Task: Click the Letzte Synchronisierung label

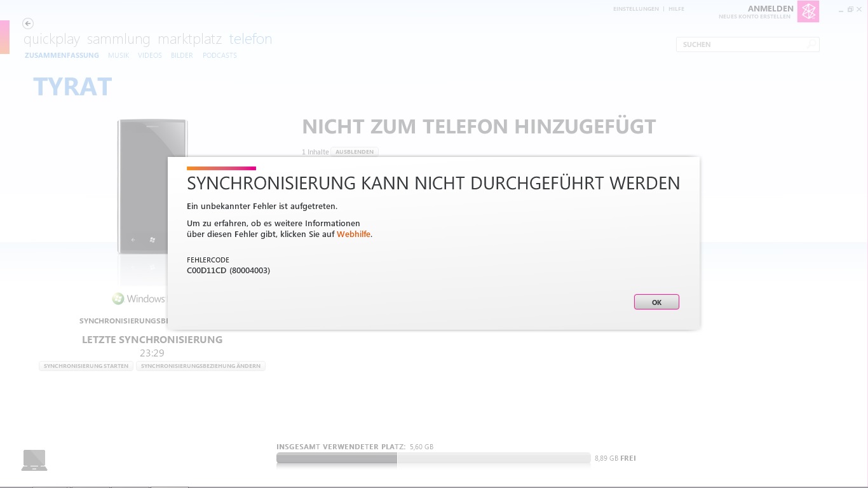Action: [152, 339]
